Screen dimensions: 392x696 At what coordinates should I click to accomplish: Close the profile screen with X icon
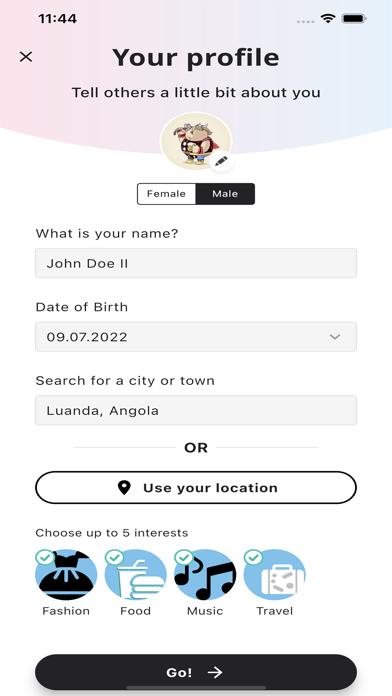tap(26, 57)
